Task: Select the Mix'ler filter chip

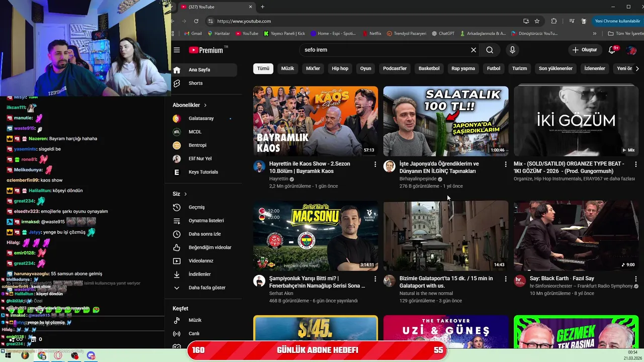Action: (313, 68)
